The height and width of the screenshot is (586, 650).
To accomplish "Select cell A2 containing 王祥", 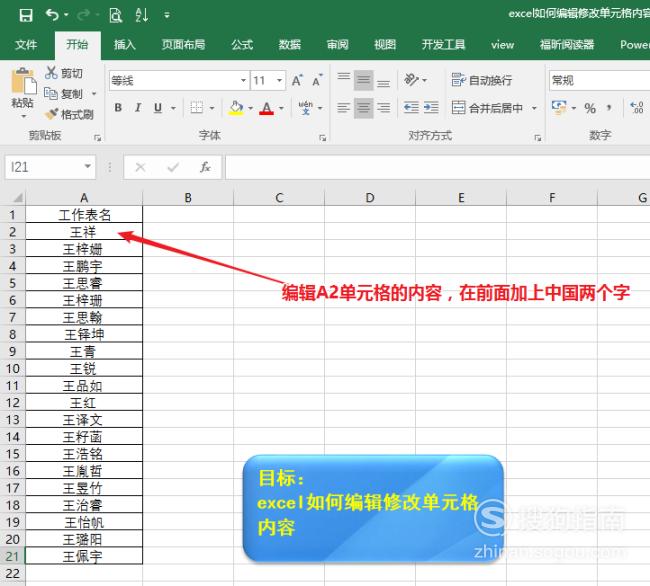I will point(84,231).
